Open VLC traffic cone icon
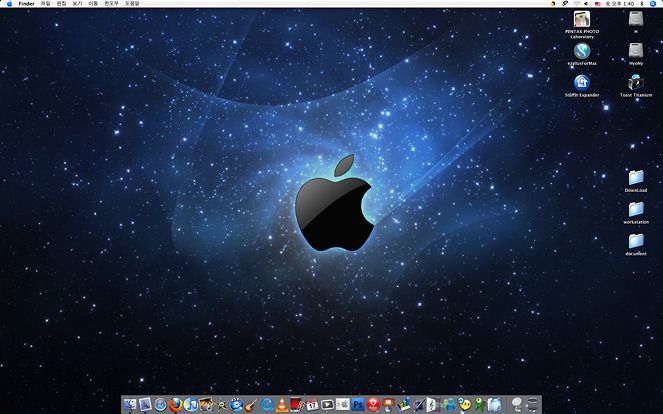Viewport: 663px width, 414px height. (282, 405)
